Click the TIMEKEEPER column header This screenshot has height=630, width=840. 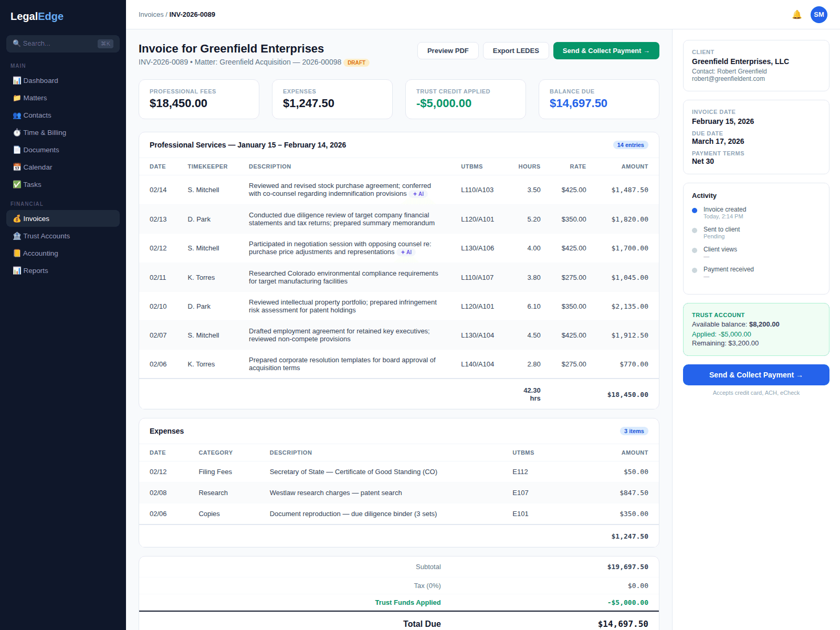pos(208,166)
